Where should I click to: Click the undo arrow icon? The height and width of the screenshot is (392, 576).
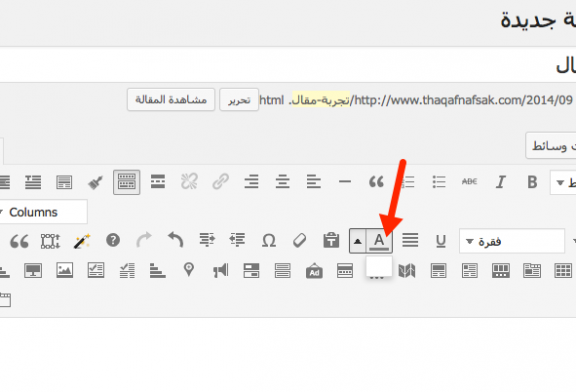pos(175,240)
